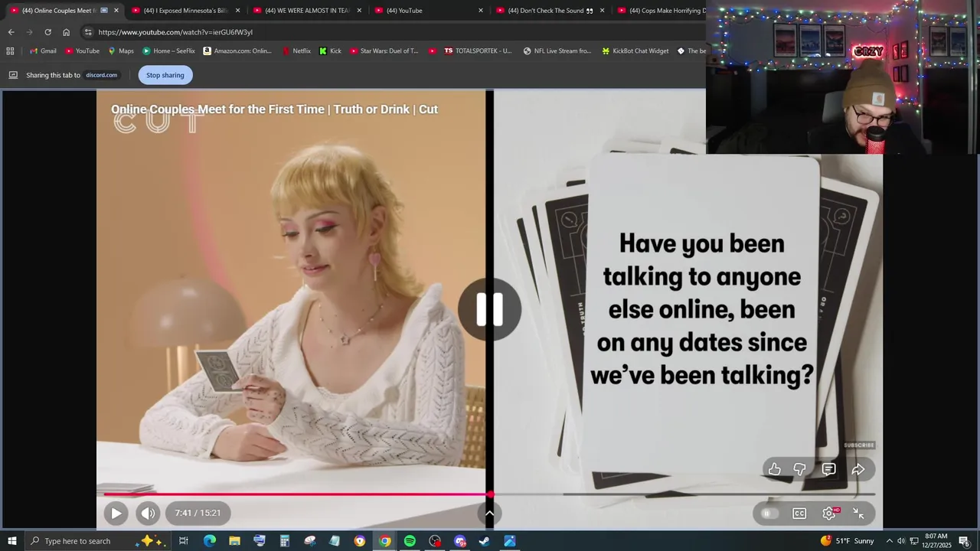This screenshot has width=980, height=551.
Task: Click the discord.com chip in the sharing bar
Action: [x=101, y=75]
